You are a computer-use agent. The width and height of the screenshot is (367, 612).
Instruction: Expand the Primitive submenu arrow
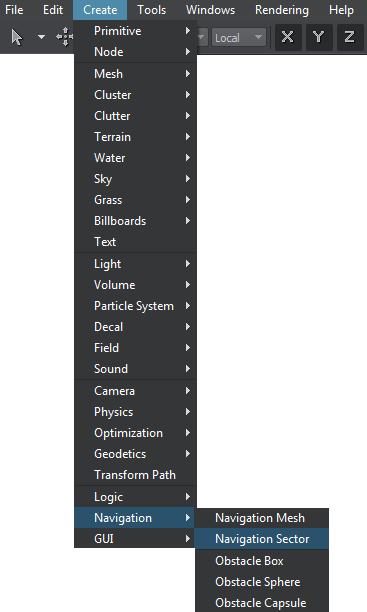(188, 30)
